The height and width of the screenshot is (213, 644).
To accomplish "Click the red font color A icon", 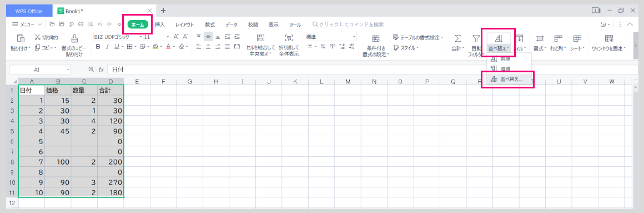I will (x=168, y=47).
